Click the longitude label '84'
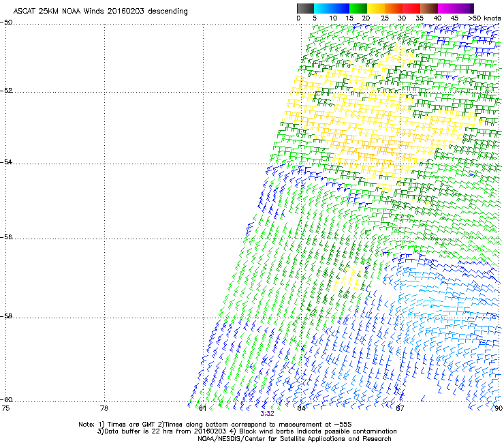Image resolution: width=504 pixels, height=443 pixels. (x=301, y=408)
